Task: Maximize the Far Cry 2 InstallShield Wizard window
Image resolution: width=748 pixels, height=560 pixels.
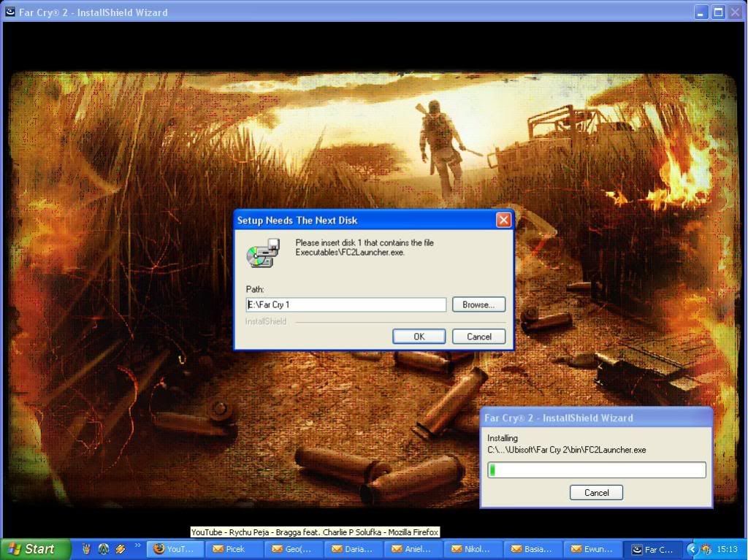Action: pos(718,12)
